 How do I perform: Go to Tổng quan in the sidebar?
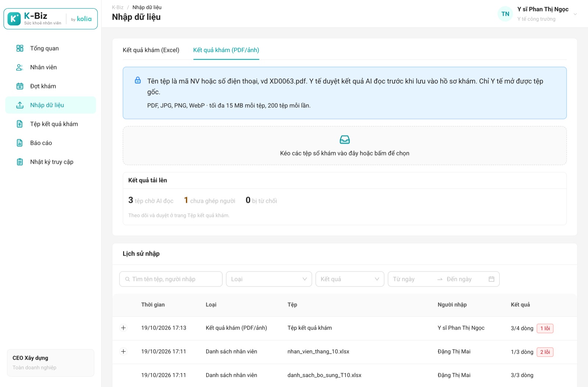pos(51,48)
